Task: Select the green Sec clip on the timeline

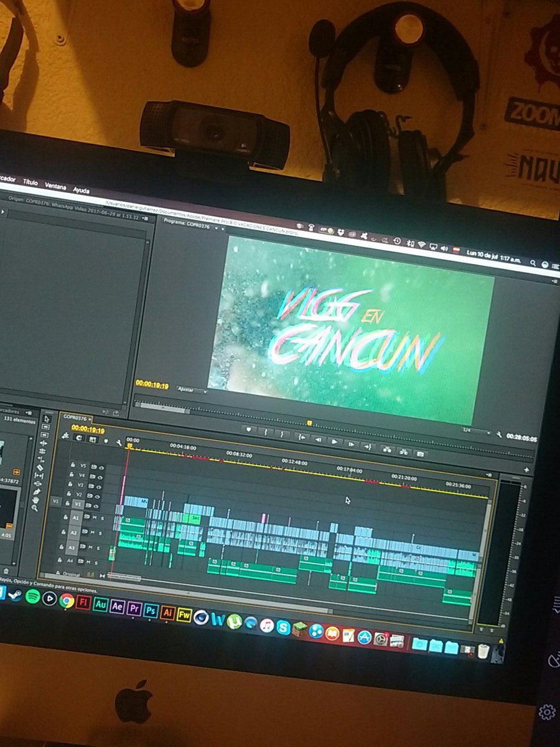Action: (x=195, y=517)
